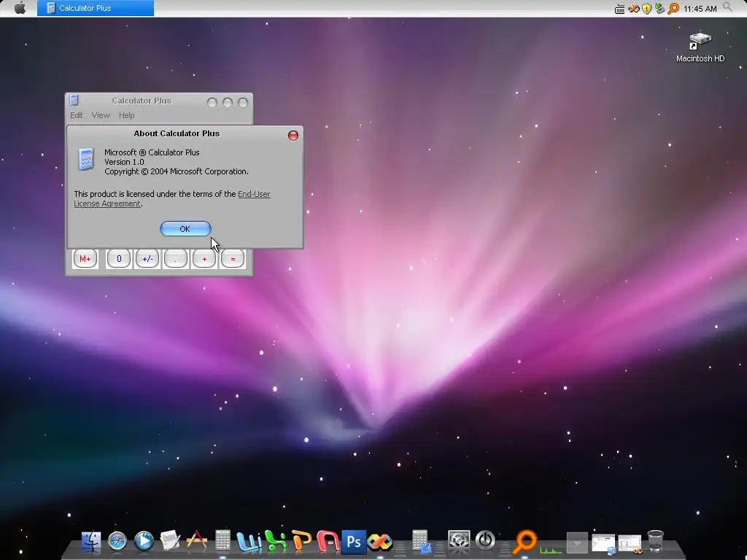
Task: Open View menu in Calculator Plus window
Action: tap(101, 115)
